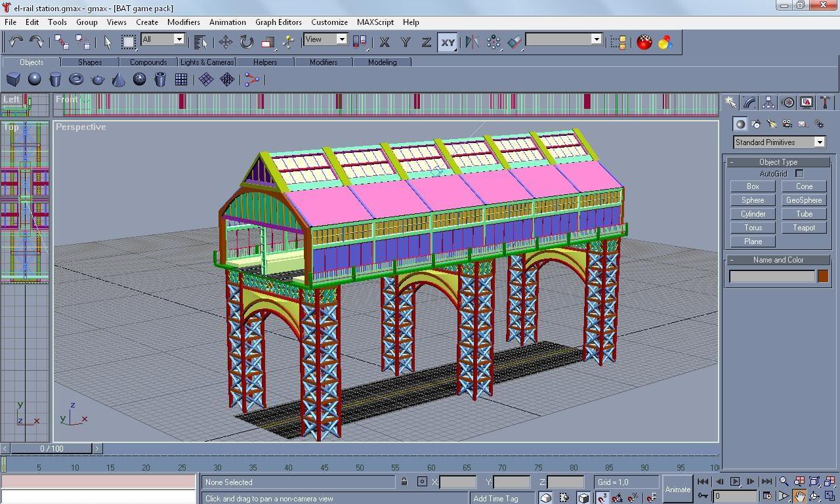The image size is (840, 504).
Task: Click the Cylinder button in Object Type
Action: pyautogui.click(x=753, y=214)
